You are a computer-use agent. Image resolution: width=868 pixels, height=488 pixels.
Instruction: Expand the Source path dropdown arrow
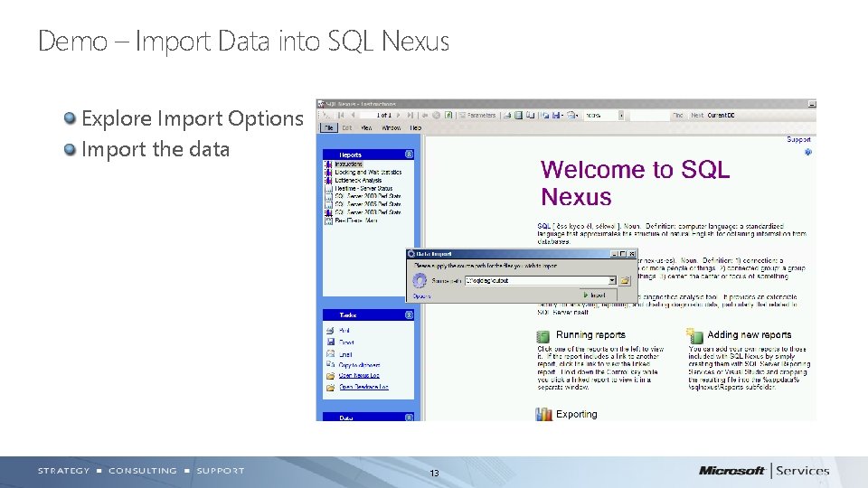tap(612, 280)
